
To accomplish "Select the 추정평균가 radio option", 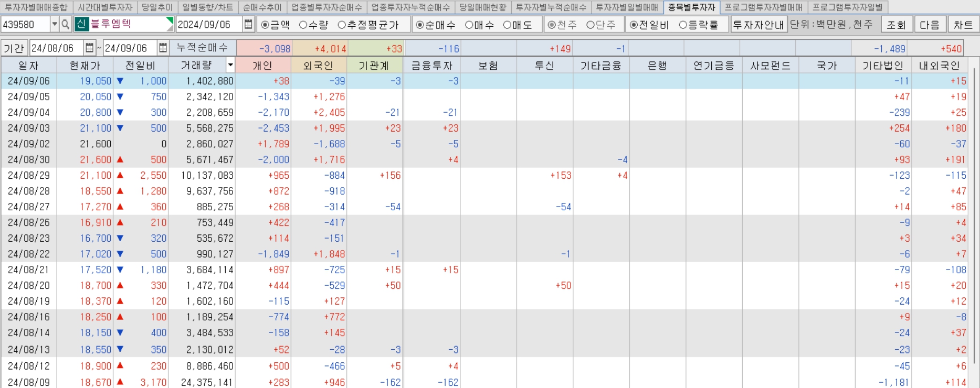I will 368,25.
